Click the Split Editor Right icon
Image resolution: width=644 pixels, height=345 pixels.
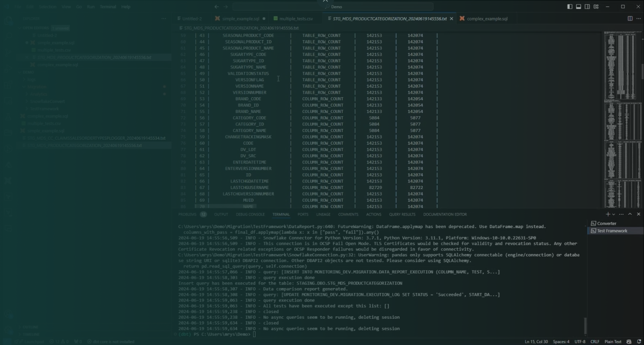(630, 18)
